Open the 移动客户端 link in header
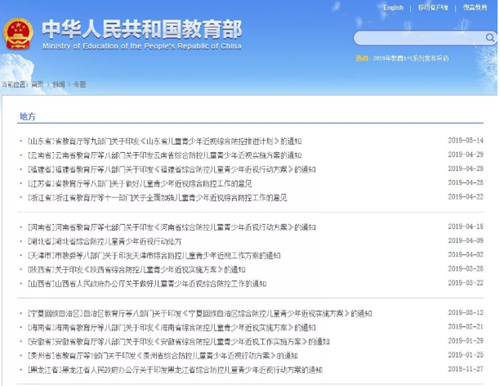The image size is (500, 386). (433, 7)
